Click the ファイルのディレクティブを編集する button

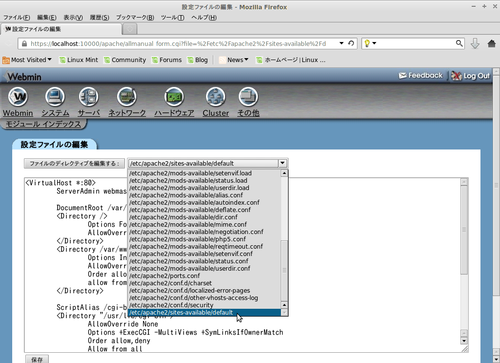[x=74, y=163]
